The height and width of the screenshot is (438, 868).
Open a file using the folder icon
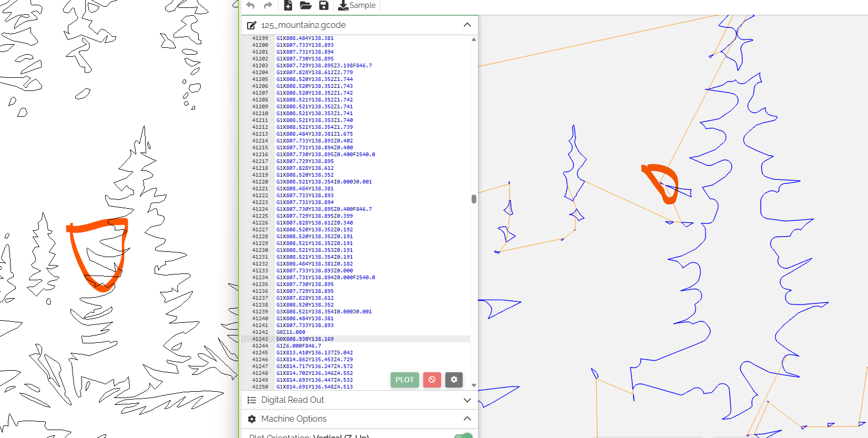pyautogui.click(x=305, y=5)
